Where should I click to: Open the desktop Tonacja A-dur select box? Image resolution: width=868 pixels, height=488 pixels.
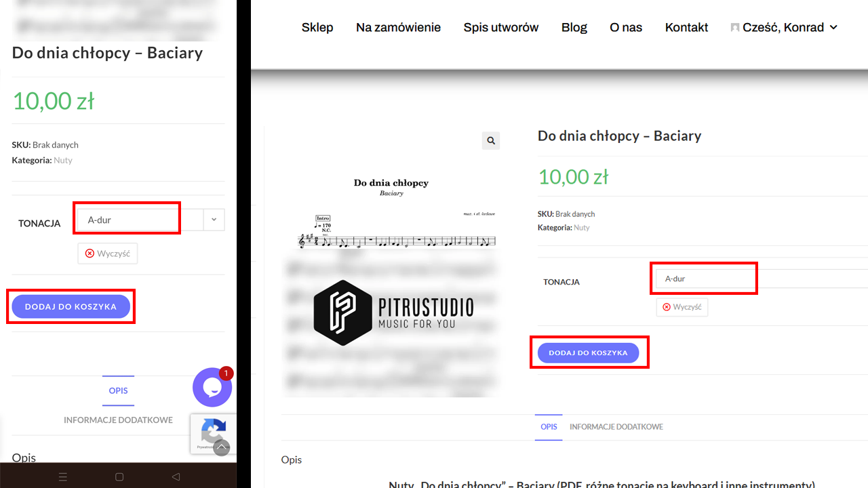703,279
